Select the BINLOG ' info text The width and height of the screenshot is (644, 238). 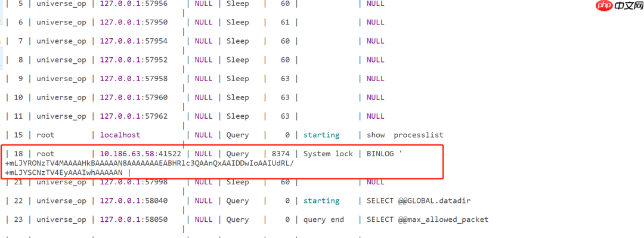[x=385, y=154]
